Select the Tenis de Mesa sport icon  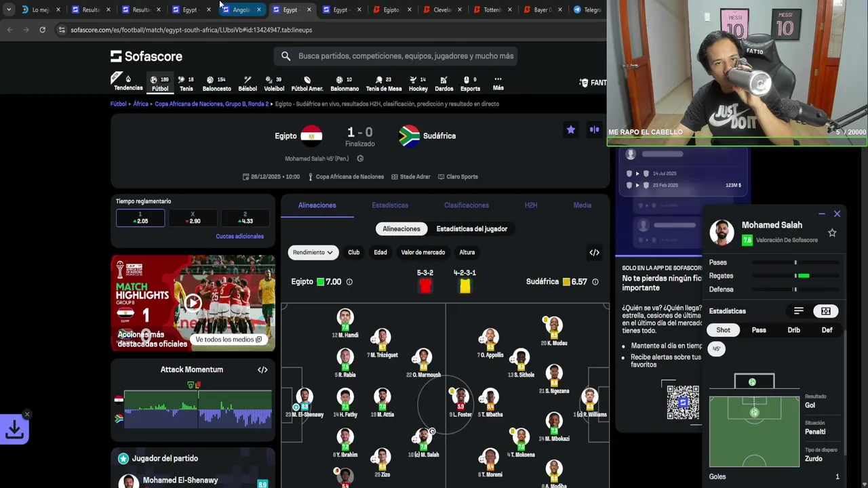click(384, 83)
